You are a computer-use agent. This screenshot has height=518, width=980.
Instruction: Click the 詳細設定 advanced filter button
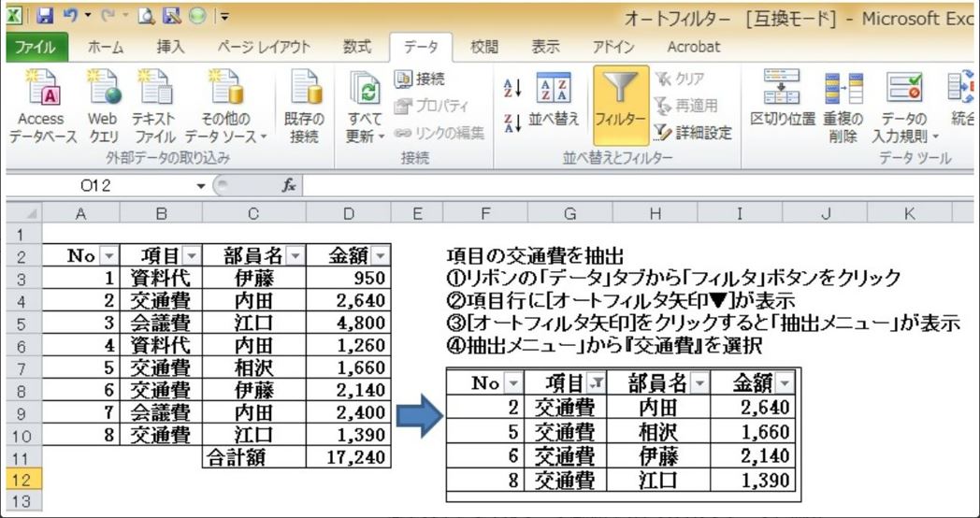tap(694, 133)
